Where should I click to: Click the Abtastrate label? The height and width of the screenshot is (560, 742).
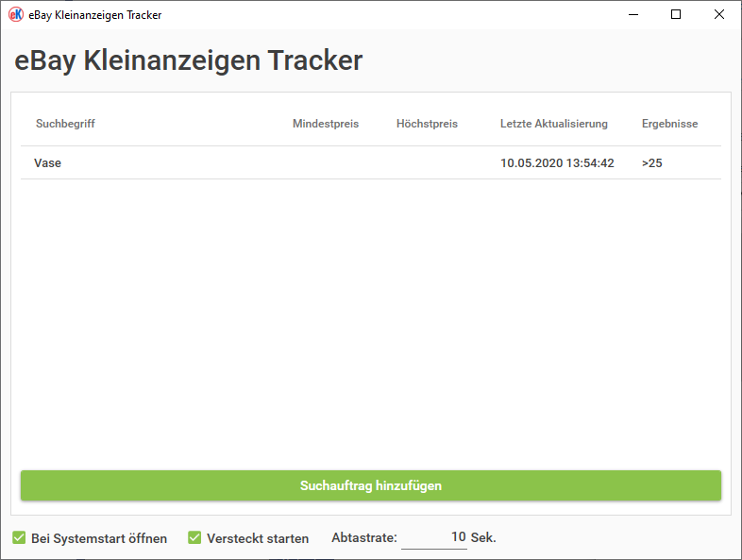click(363, 537)
